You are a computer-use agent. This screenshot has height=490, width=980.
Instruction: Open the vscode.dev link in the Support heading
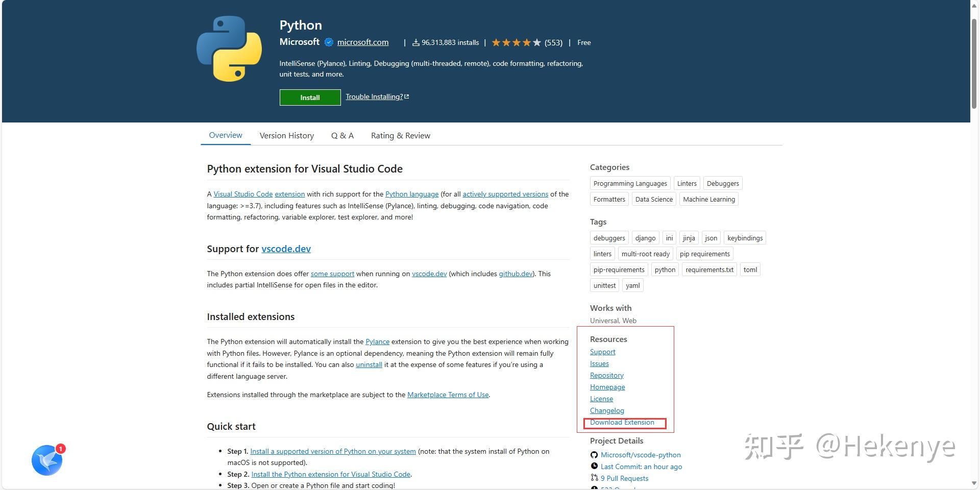(286, 249)
